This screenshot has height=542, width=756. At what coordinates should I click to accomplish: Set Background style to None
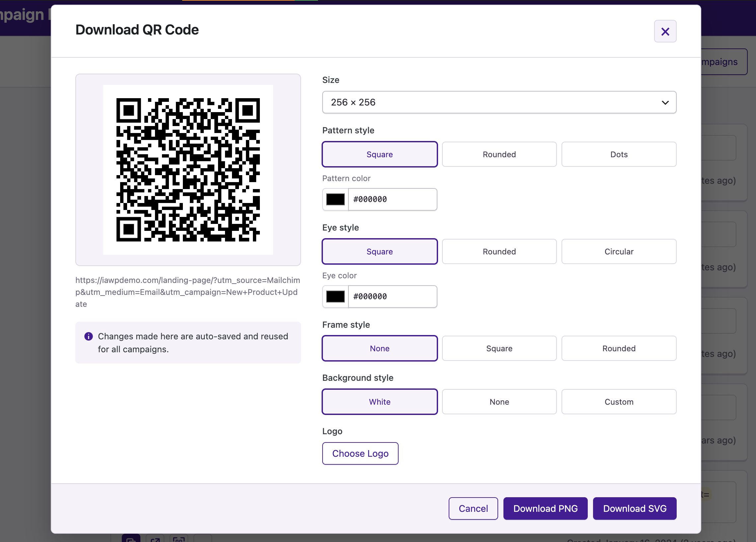(x=499, y=402)
